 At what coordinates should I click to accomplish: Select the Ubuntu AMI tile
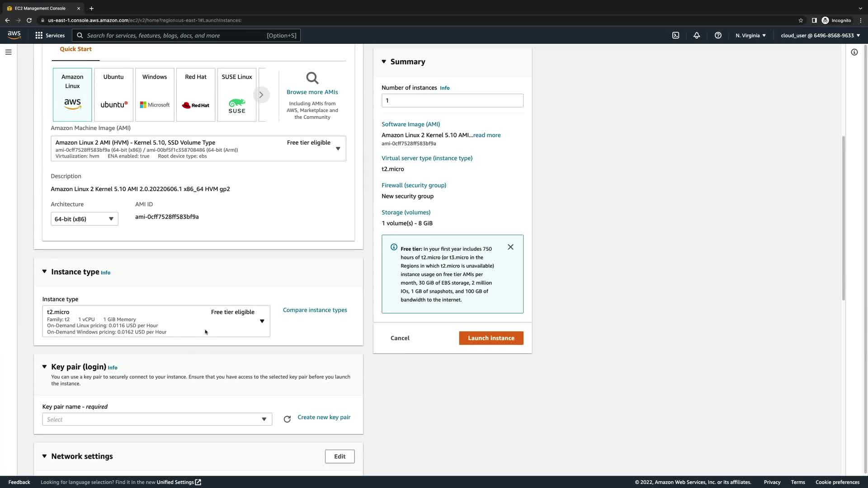tap(113, 94)
